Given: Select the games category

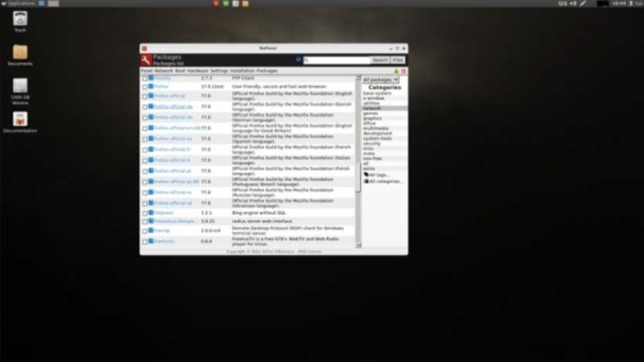Looking at the screenshot, I should pyautogui.click(x=371, y=113).
